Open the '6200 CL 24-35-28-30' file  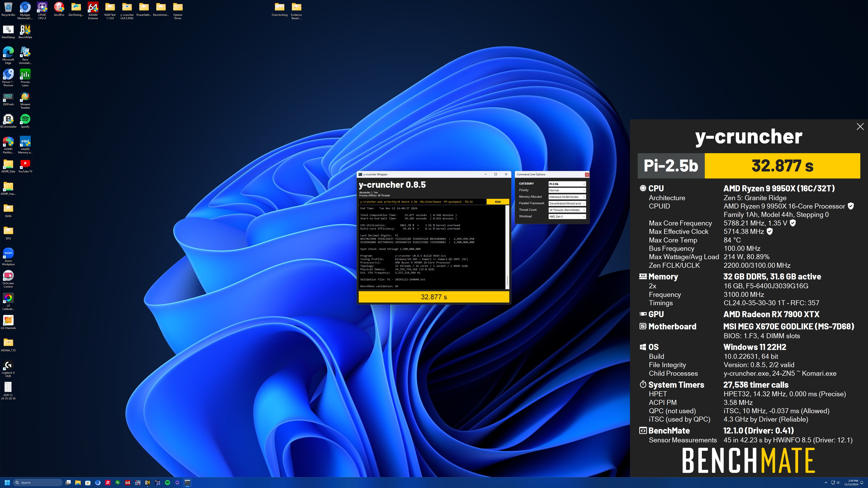(x=8, y=391)
